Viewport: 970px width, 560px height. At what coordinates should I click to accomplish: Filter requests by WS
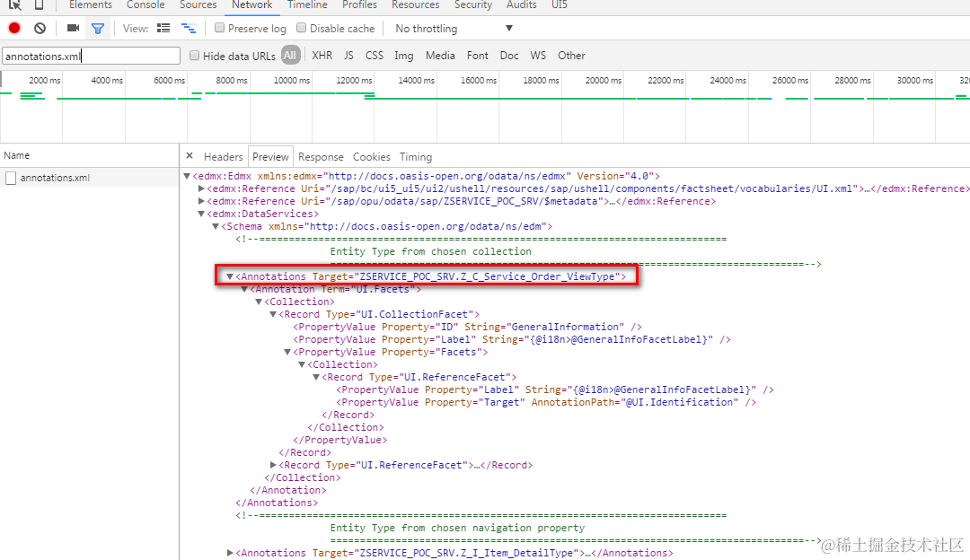538,56
